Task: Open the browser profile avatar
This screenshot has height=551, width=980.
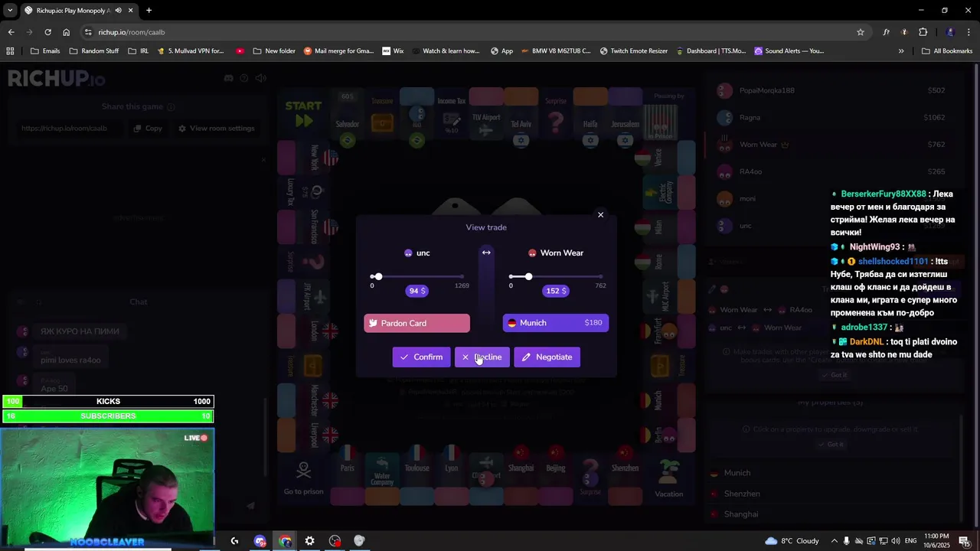Action: pos(950,32)
